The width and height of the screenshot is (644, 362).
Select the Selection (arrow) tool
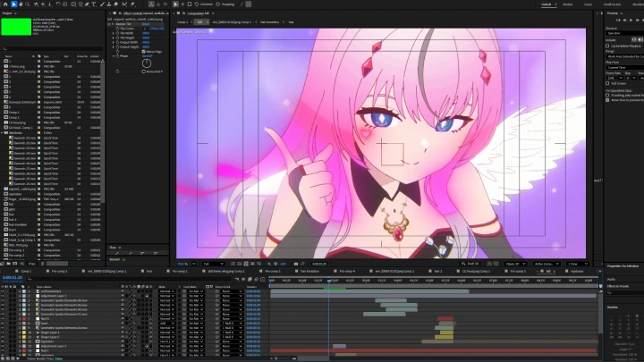click(13, 4)
